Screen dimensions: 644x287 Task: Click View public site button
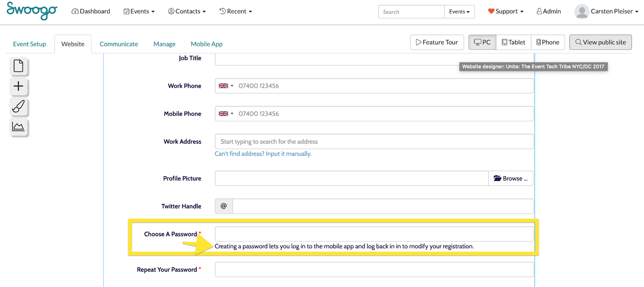(601, 42)
